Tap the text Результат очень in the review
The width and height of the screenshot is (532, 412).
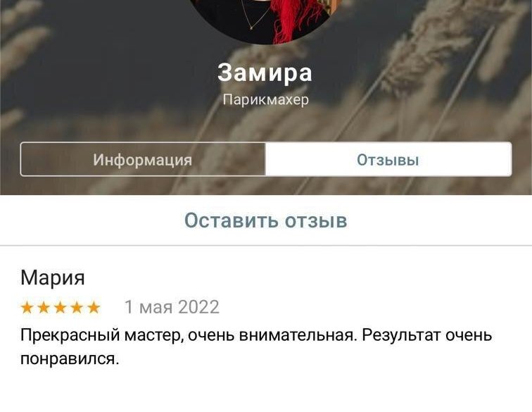tap(427, 335)
